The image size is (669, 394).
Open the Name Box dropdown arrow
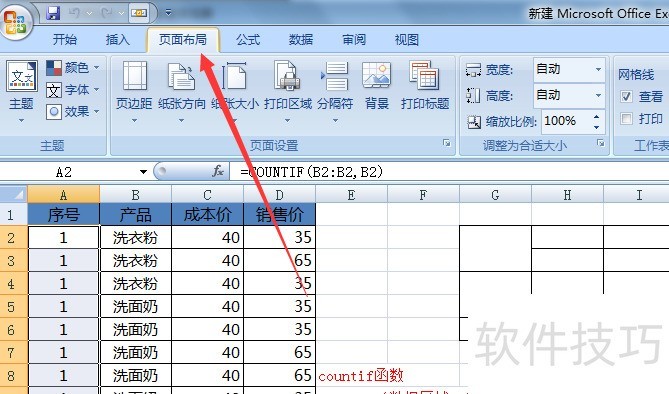coord(143,172)
